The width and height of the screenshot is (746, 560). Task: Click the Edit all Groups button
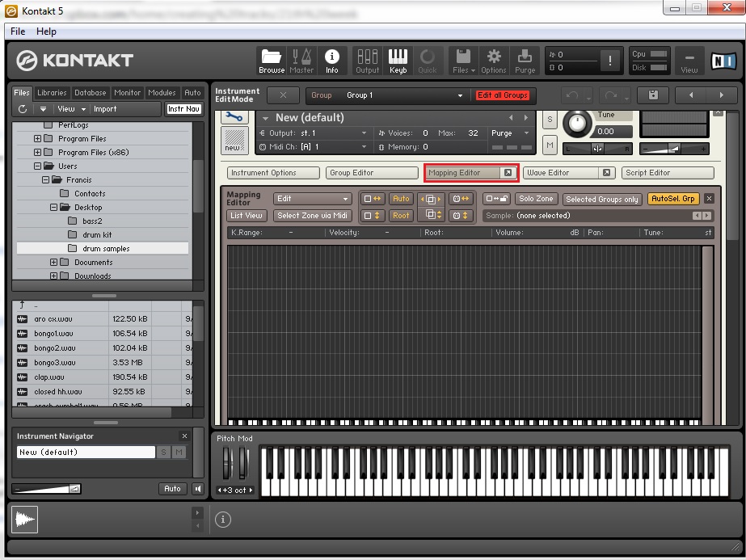[x=503, y=95]
